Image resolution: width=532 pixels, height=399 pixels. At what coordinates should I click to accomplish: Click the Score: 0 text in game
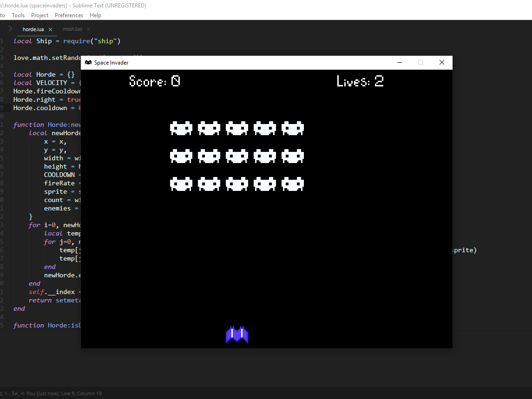click(155, 81)
